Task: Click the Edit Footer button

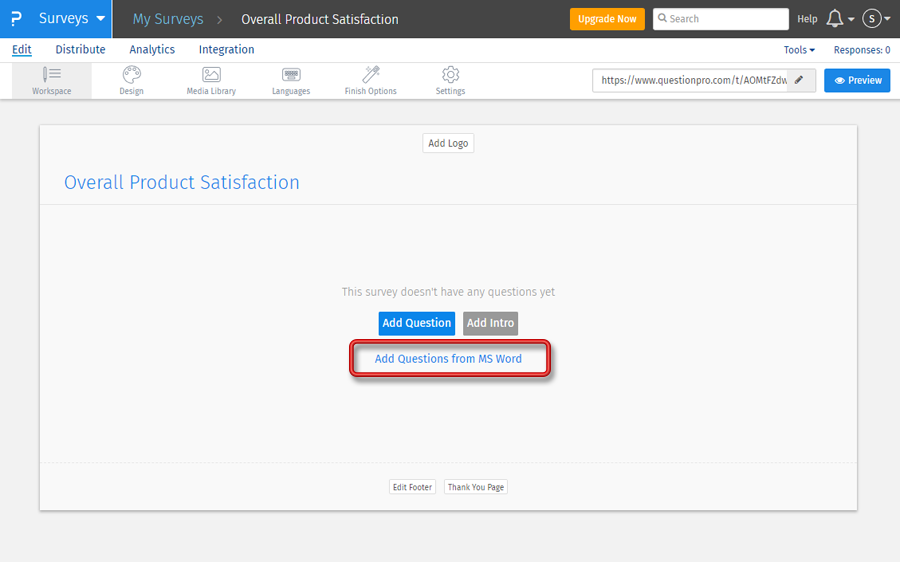Action: (x=412, y=487)
